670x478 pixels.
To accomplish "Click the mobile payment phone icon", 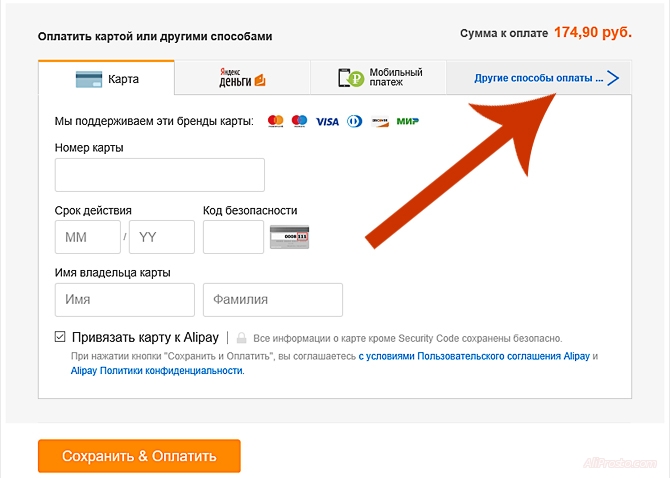I will coord(350,78).
